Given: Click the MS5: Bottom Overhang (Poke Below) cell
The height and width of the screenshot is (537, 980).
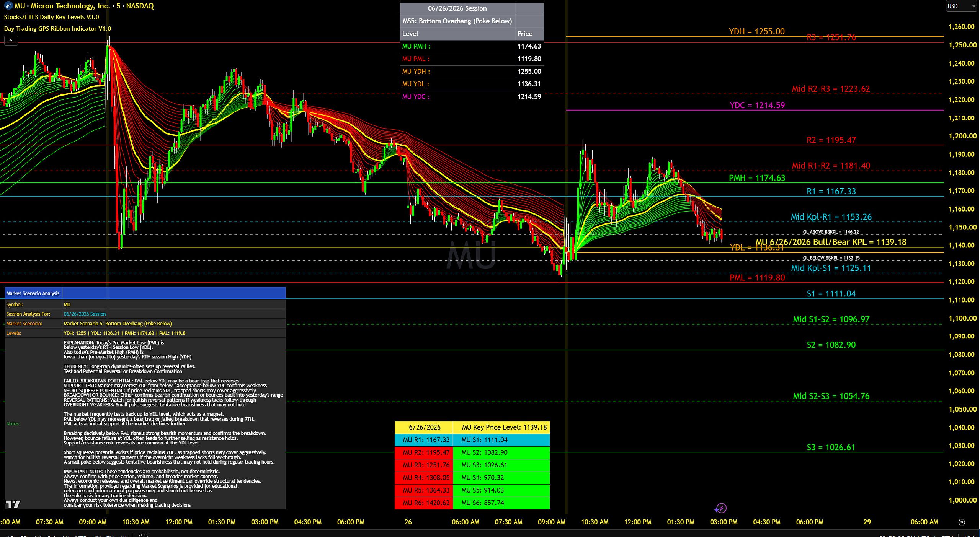Looking at the screenshot, I should [x=457, y=21].
